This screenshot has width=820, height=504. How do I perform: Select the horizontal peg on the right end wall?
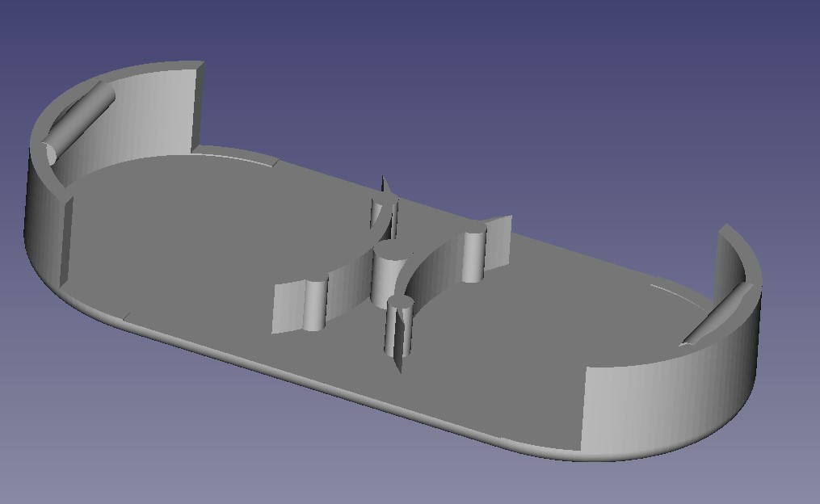click(717, 315)
